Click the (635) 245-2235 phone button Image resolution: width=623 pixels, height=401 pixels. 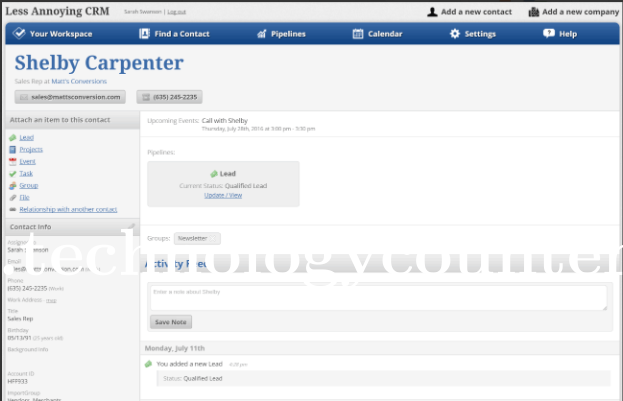click(x=169, y=97)
